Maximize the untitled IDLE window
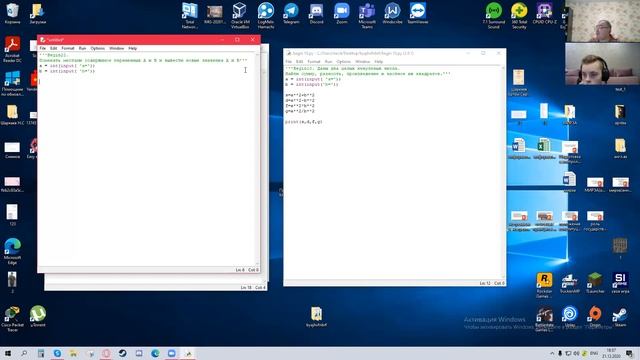Viewport: 640px width, 360px height. [x=237, y=40]
